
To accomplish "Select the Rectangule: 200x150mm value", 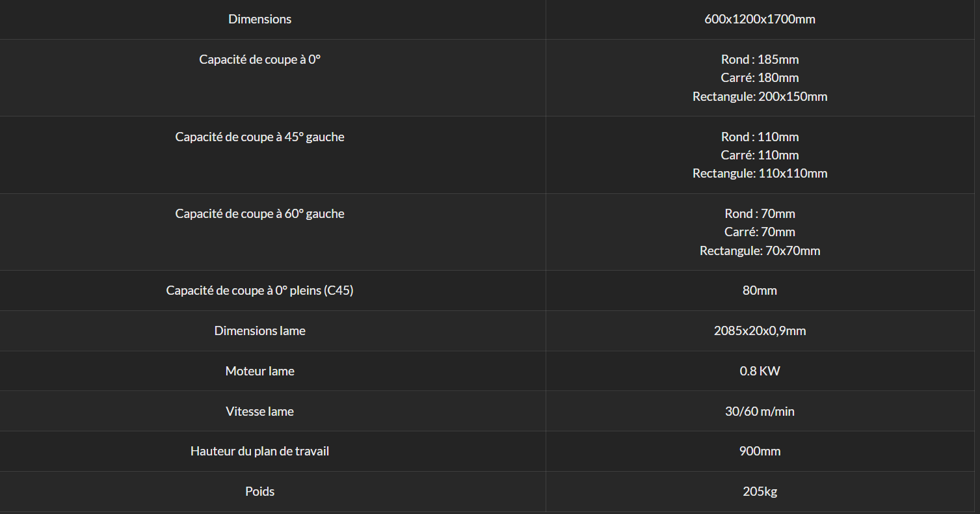I will (760, 97).
